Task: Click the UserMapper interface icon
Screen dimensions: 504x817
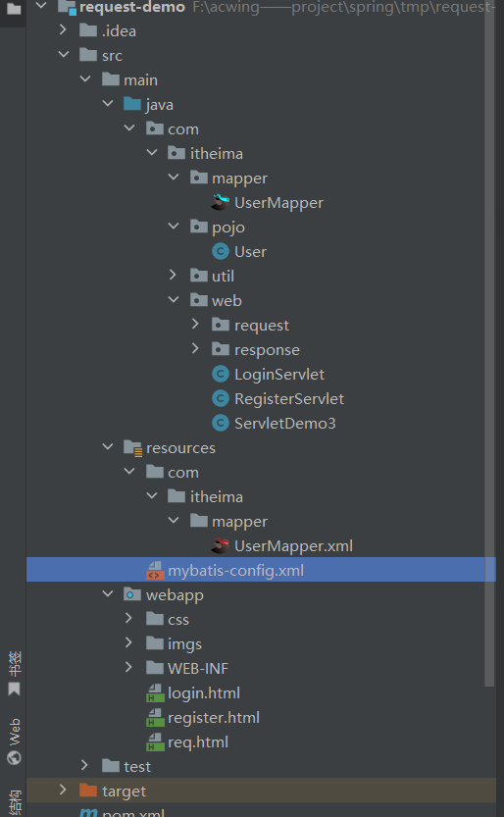Action: pos(221,202)
